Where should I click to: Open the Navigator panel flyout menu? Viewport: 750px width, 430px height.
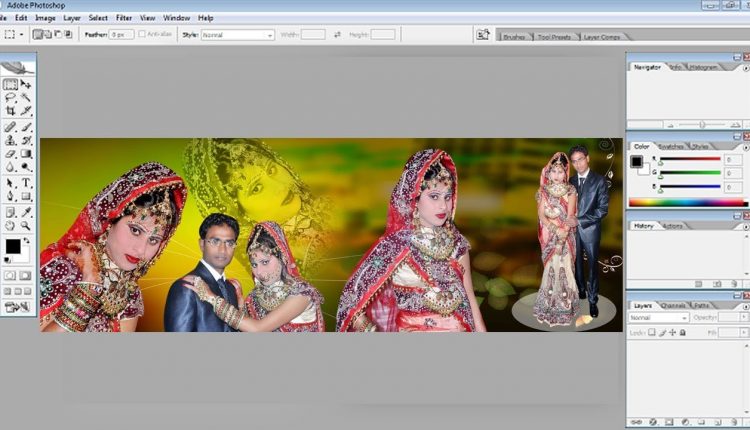click(x=745, y=68)
